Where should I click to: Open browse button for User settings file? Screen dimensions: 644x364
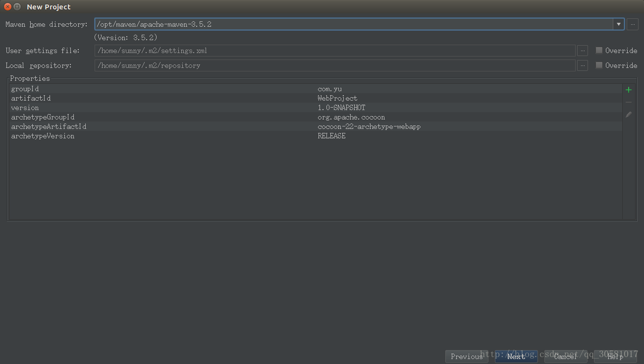coord(583,51)
